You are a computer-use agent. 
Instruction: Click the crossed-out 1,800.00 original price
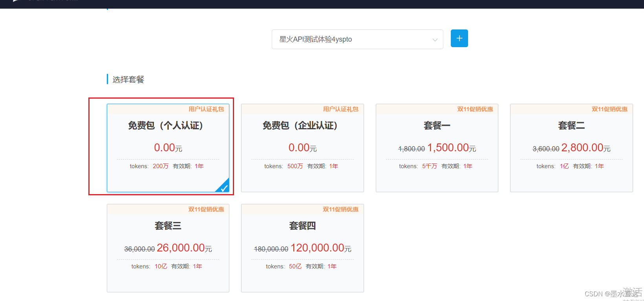412,149
